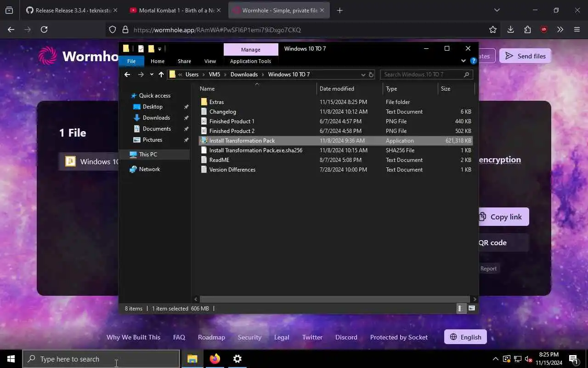Open the Roadmap footer link

pos(211,337)
